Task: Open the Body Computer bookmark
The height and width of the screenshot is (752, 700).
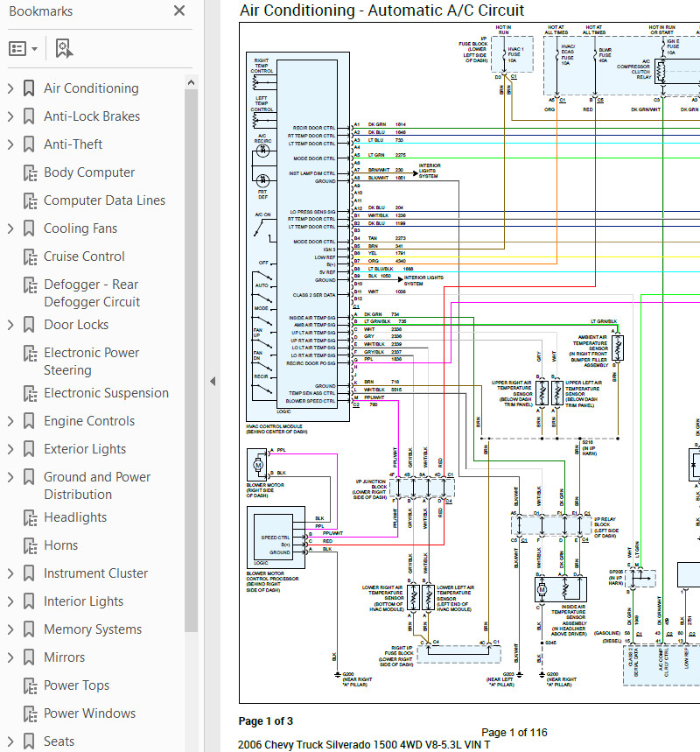Action: click(89, 172)
